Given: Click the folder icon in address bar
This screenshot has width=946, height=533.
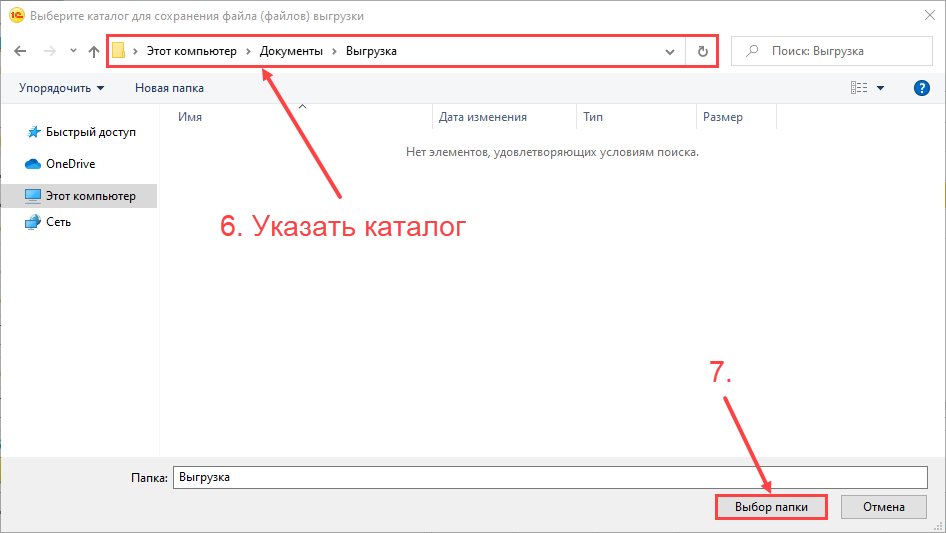Looking at the screenshot, I should [119, 51].
